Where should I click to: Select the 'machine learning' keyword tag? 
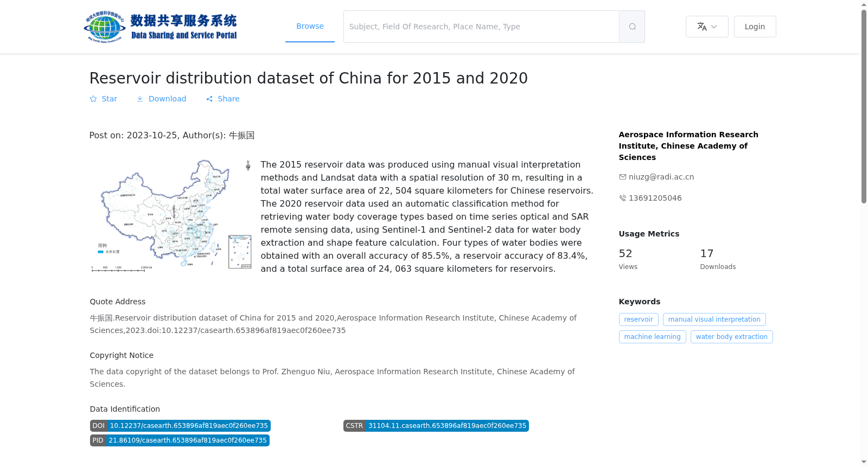pyautogui.click(x=653, y=337)
